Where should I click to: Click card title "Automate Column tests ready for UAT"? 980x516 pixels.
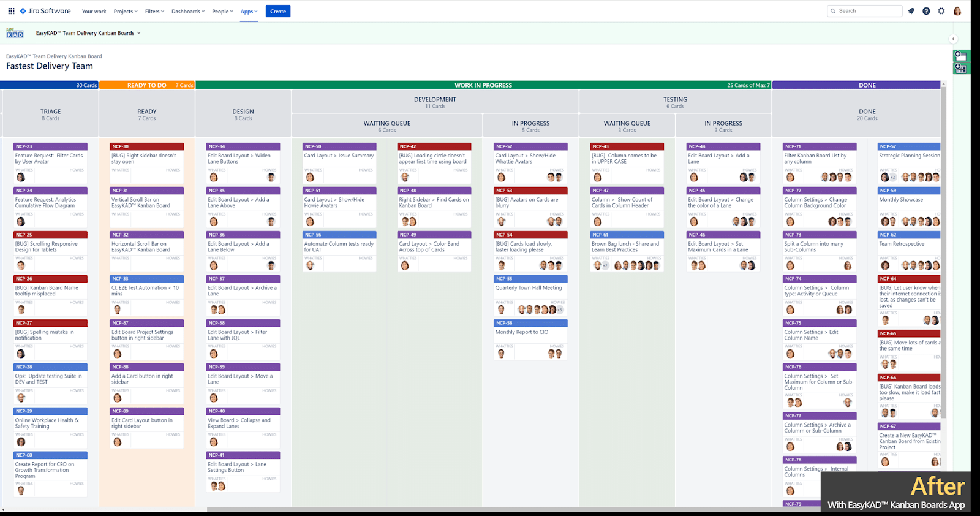(339, 247)
